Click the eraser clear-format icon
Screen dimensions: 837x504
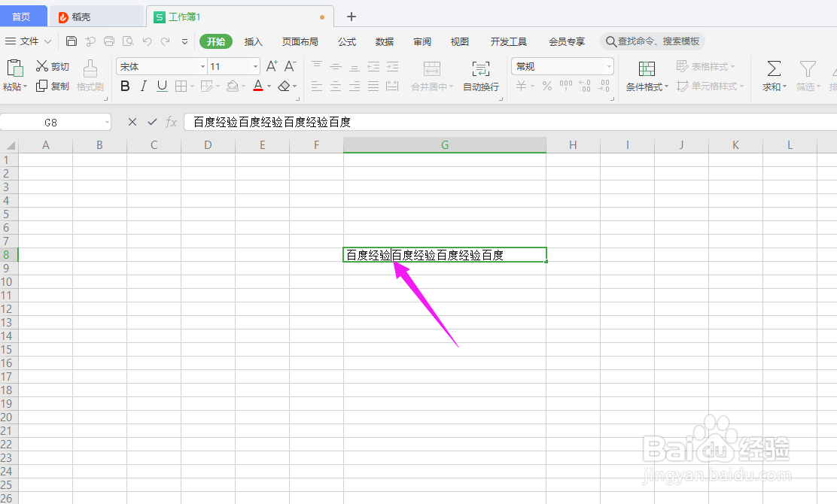pos(284,86)
